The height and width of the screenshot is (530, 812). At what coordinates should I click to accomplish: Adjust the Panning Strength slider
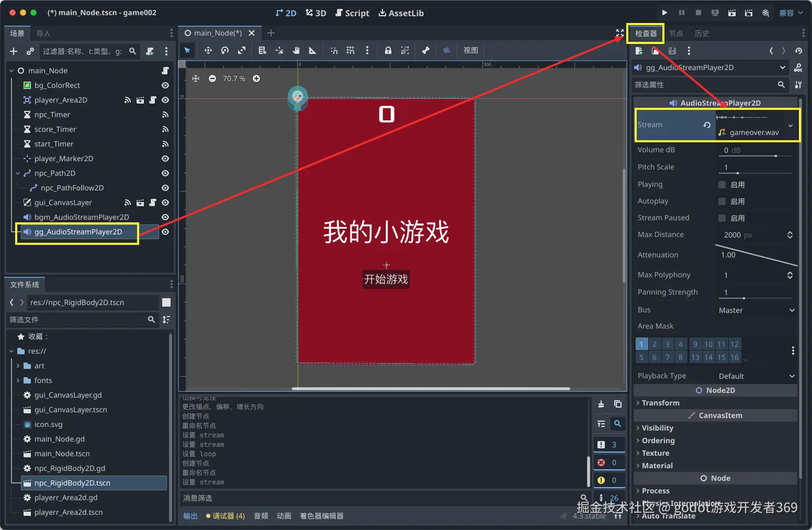click(757, 298)
